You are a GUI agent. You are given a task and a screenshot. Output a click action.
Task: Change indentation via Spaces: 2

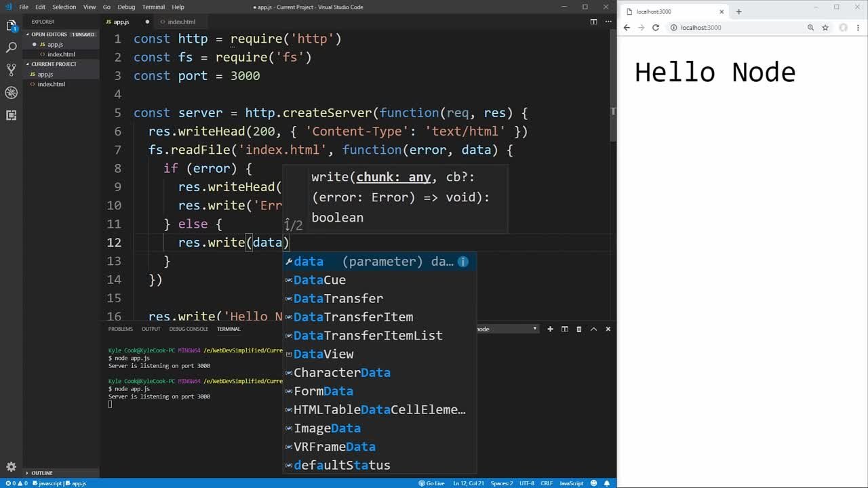[x=502, y=483]
